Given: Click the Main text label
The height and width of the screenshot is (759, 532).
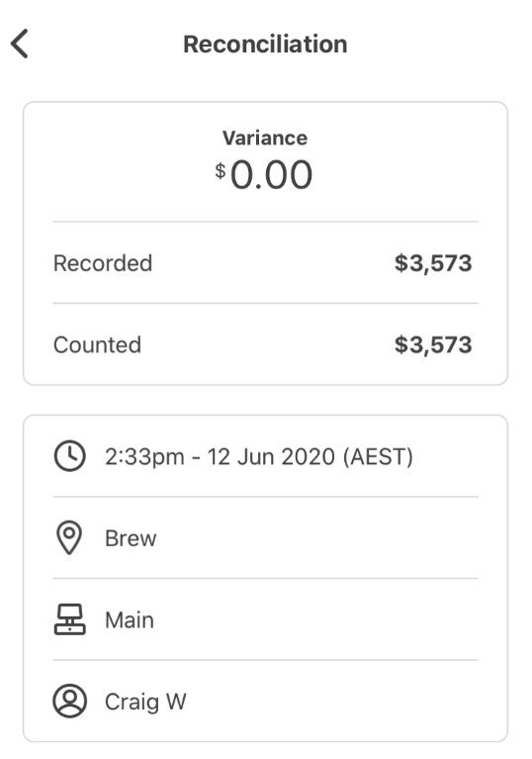Looking at the screenshot, I should [130, 620].
